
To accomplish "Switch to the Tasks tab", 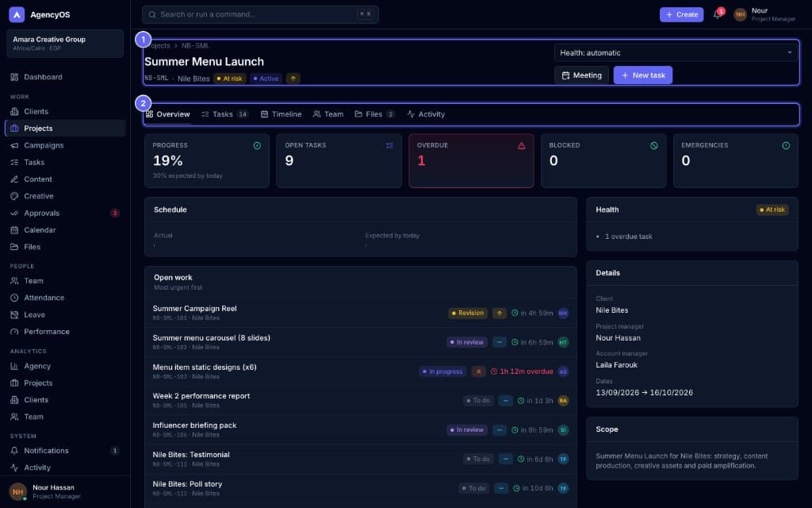I will click(x=224, y=114).
